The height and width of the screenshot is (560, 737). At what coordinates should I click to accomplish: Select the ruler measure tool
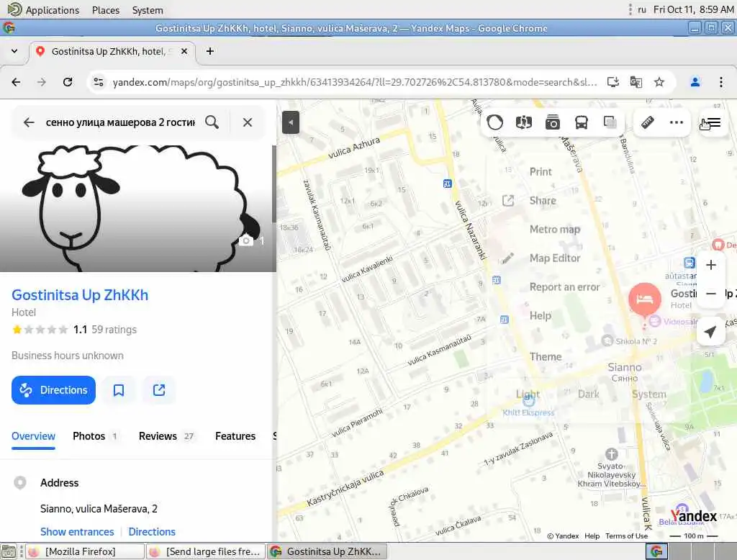648,122
